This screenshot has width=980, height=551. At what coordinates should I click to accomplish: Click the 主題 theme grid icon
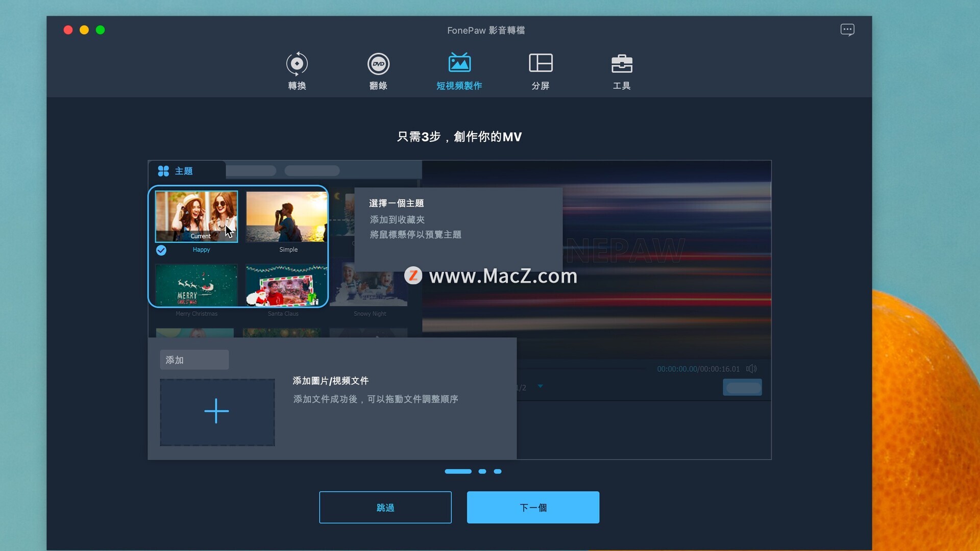(x=163, y=171)
